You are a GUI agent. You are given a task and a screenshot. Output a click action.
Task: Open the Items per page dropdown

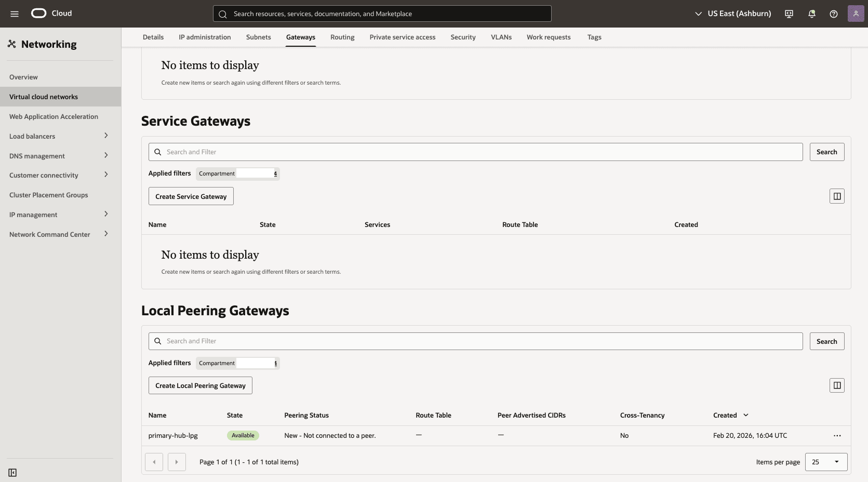pyautogui.click(x=826, y=462)
